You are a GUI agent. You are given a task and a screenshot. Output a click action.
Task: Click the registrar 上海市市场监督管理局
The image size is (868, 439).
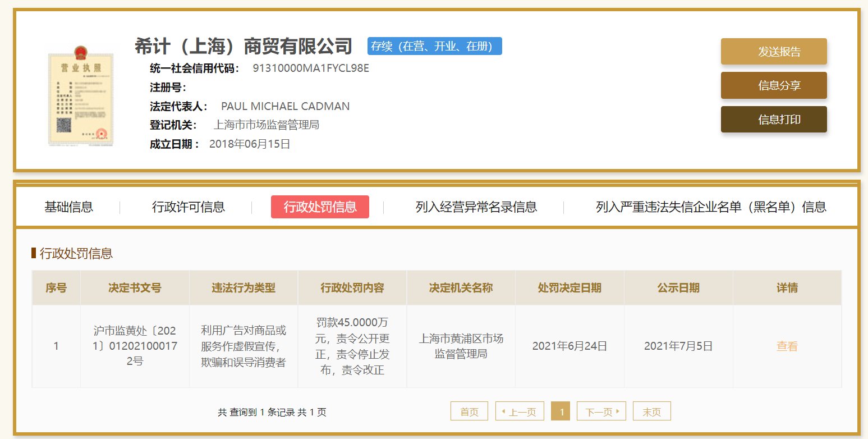pyautogui.click(x=267, y=125)
